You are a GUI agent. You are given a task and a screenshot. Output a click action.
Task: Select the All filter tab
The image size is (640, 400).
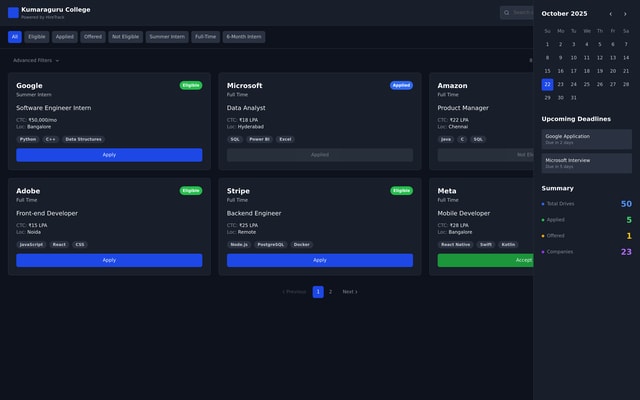point(15,37)
